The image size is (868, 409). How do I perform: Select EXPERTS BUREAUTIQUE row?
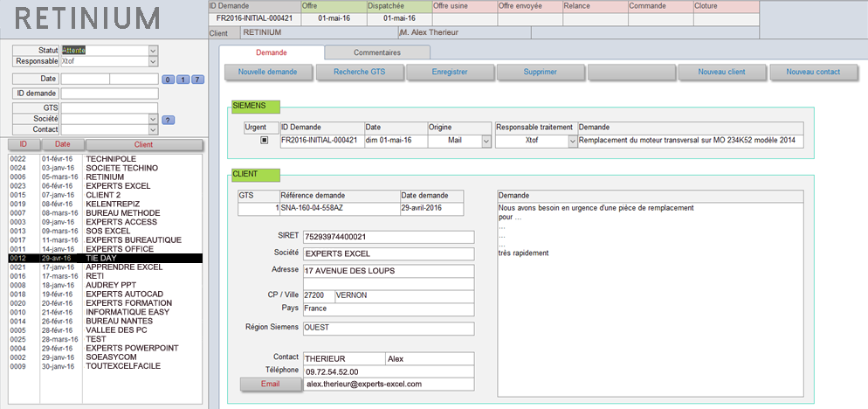coord(105,240)
